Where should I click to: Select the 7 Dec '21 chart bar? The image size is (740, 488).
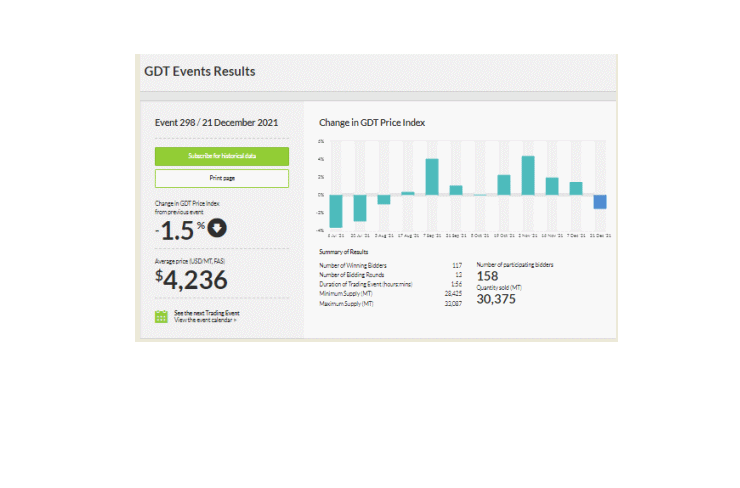click(x=576, y=188)
